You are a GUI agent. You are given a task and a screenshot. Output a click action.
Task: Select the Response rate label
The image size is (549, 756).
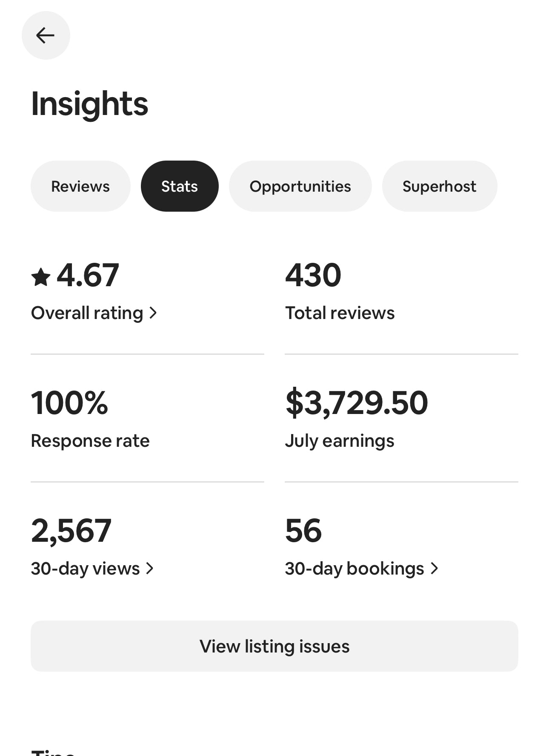tap(90, 441)
